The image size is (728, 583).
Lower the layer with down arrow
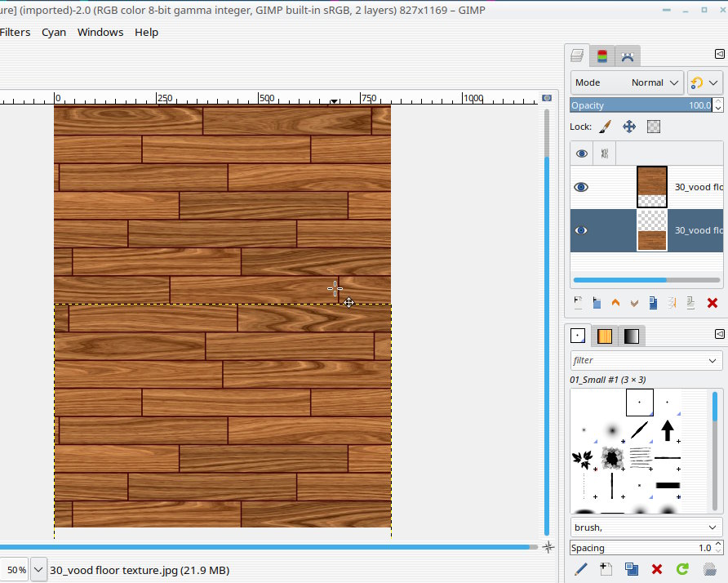coord(634,303)
